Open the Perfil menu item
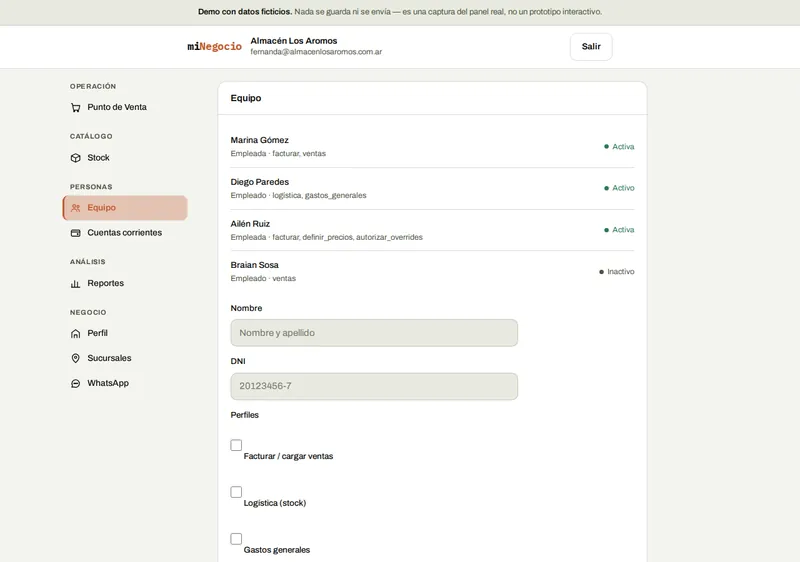This screenshot has height=562, width=800. 125,334
